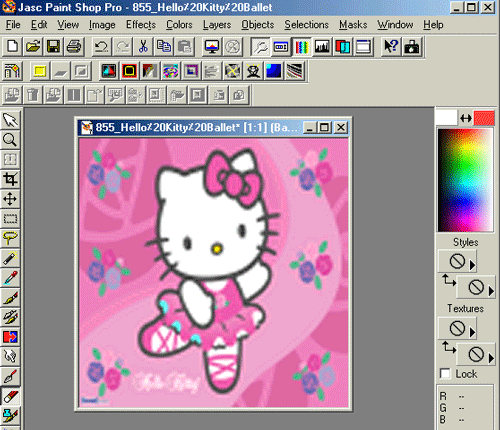Swap textures using the Textures swap arrow
The width and height of the screenshot is (500, 430).
448,347
